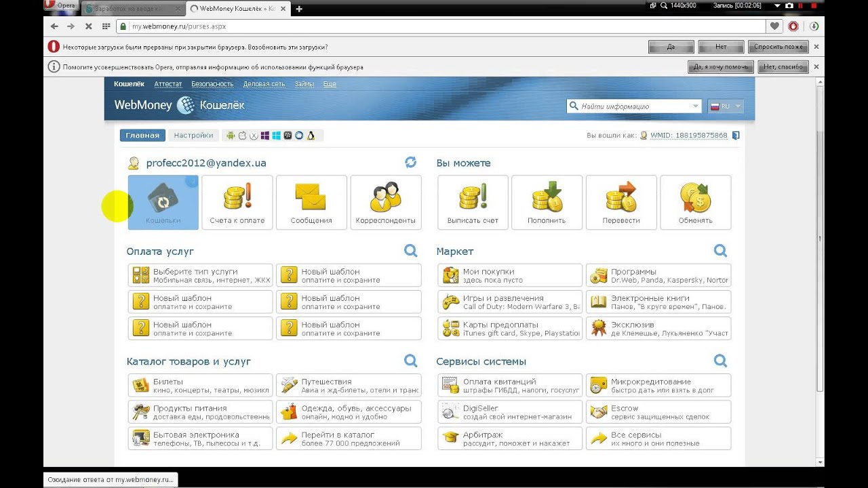Viewport: 868px width, 488px height.
Task: Open the Безопасность menu link
Action: point(212,84)
